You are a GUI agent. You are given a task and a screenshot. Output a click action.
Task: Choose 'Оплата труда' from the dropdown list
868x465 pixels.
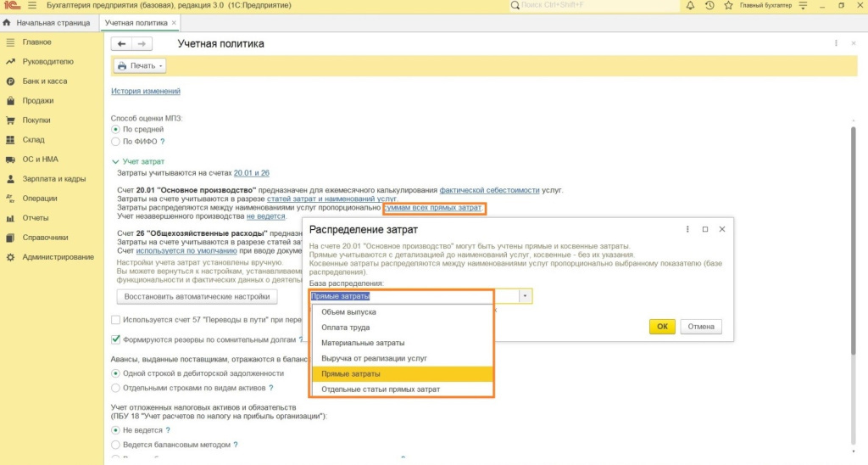[345, 328]
